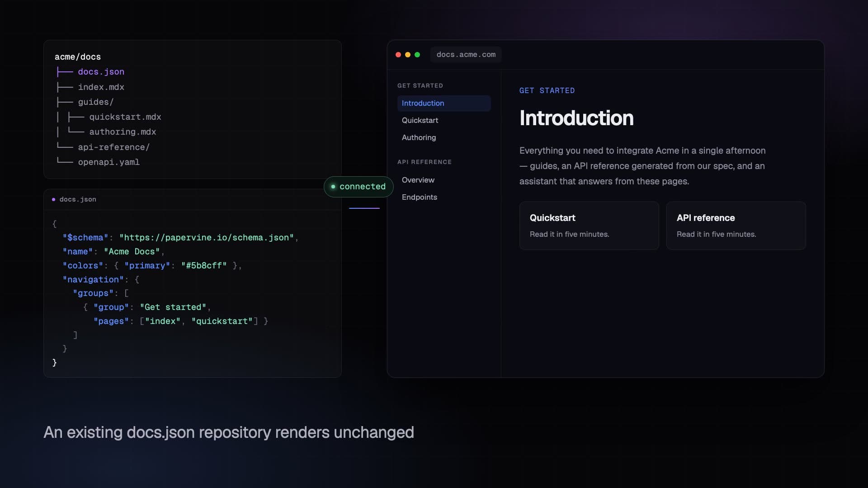Click the docs.acme.com address bar
The height and width of the screenshot is (488, 868).
[x=466, y=55]
